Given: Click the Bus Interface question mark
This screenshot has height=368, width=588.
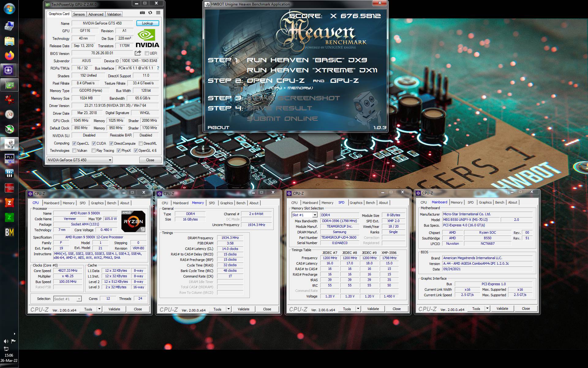Looking at the screenshot, I should click(158, 68).
